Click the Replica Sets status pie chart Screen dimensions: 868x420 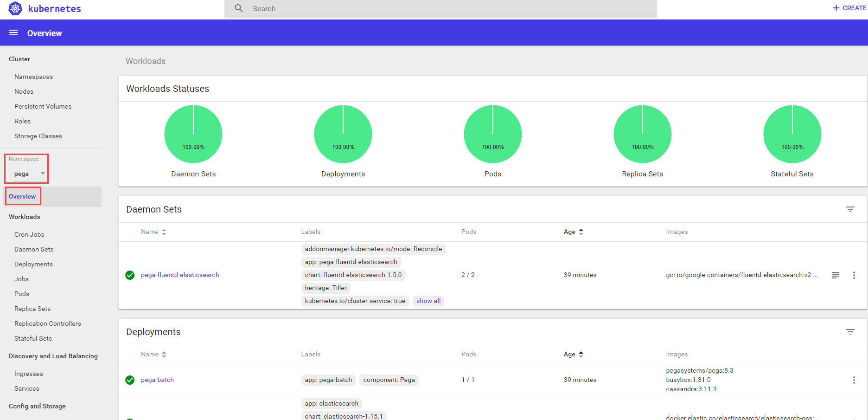tap(643, 134)
